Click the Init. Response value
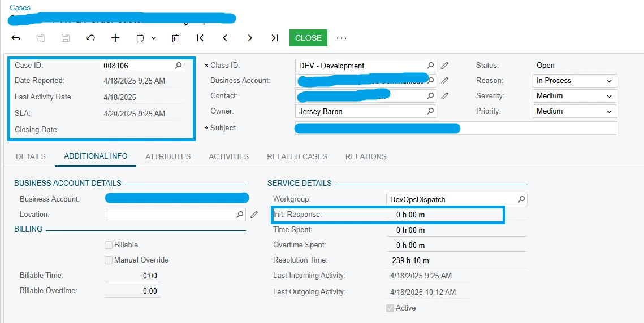The height and width of the screenshot is (323, 644). point(410,215)
